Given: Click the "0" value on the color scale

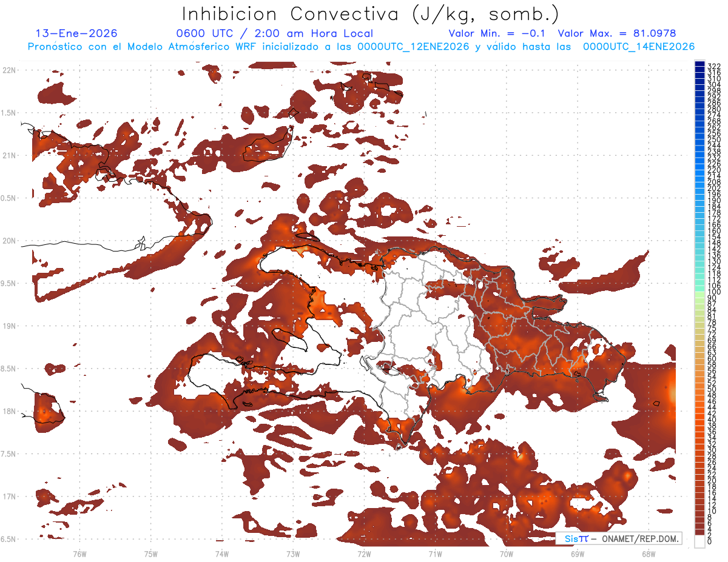Looking at the screenshot, I should pyautogui.click(x=710, y=541).
